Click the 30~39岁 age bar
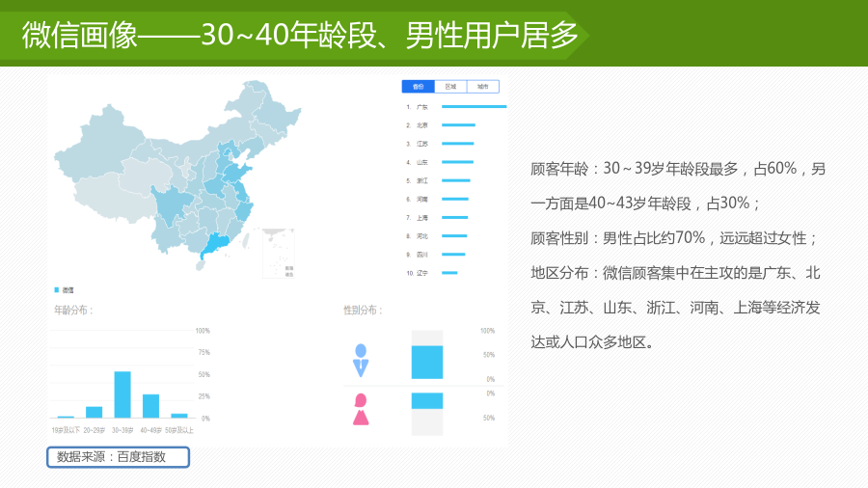Viewport: 868px width, 488px height. coord(122,394)
